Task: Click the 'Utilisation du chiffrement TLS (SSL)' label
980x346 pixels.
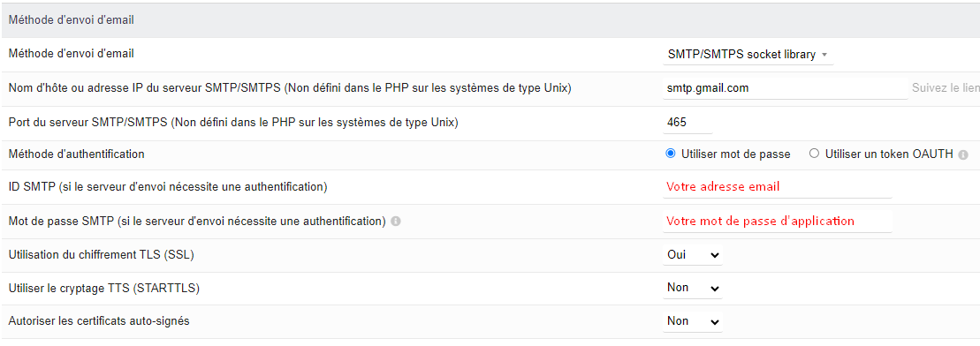Action: [106, 255]
